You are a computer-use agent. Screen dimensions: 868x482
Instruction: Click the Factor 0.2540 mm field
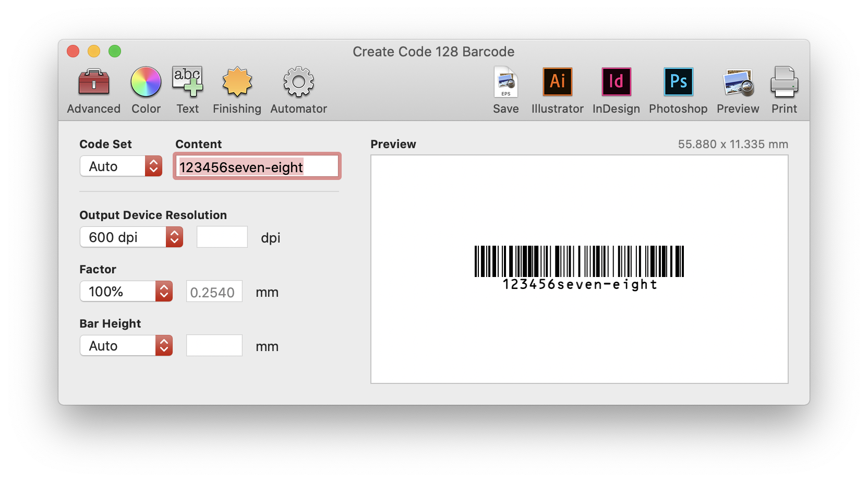click(x=214, y=292)
